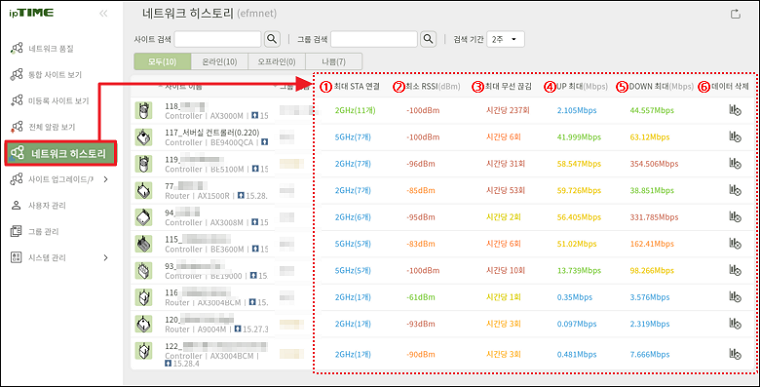Click 시간당 237회 disconnect value
This screenshot has width=760, height=387.
click(507, 111)
